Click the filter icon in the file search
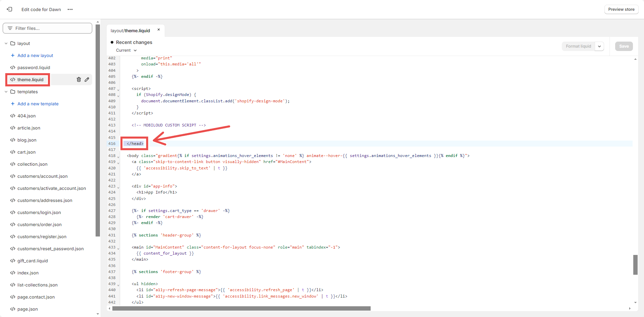 click(x=10, y=28)
